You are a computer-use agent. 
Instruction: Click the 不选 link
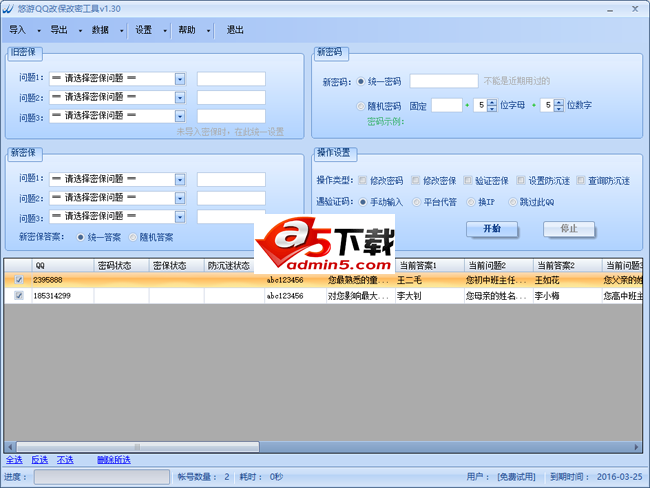coord(65,460)
